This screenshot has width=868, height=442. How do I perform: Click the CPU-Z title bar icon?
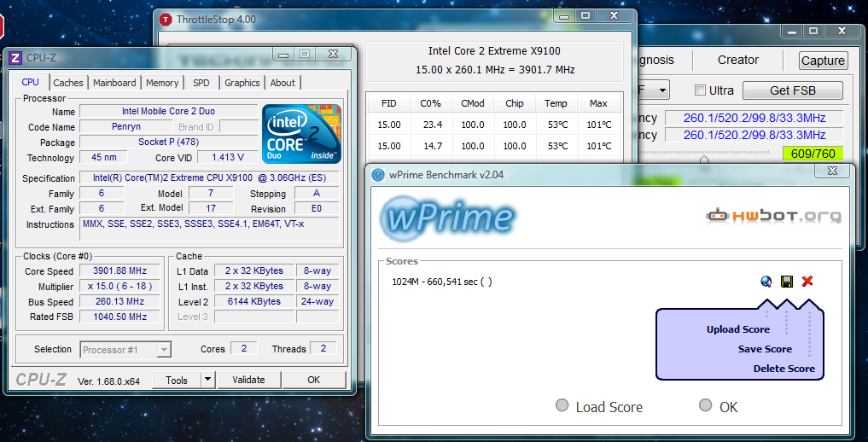(15, 57)
